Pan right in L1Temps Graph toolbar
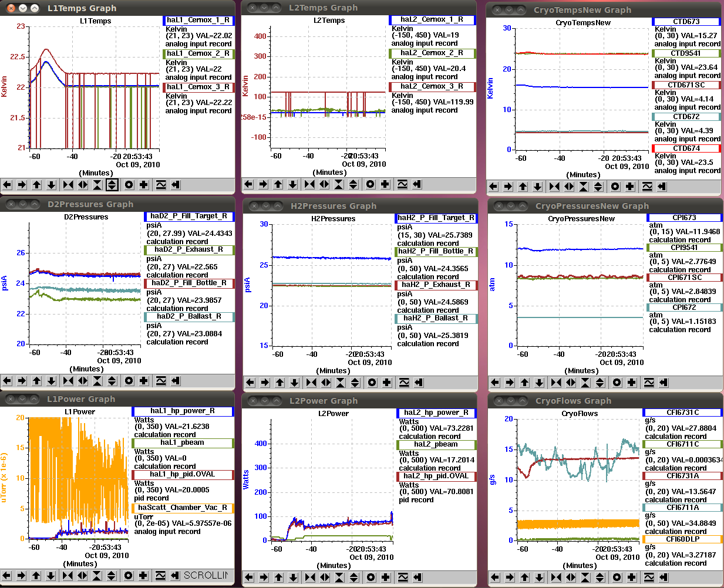The width and height of the screenshot is (724, 588). click(x=22, y=185)
